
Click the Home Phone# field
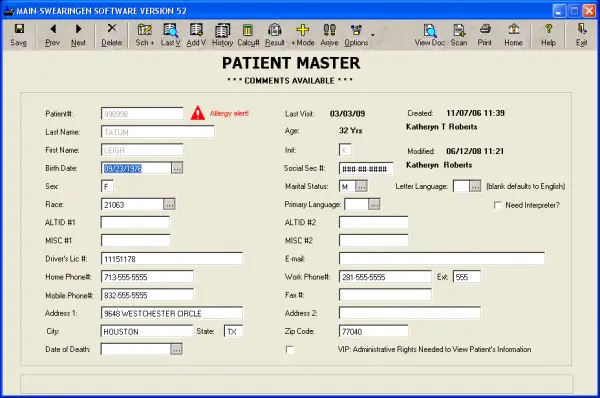147,277
